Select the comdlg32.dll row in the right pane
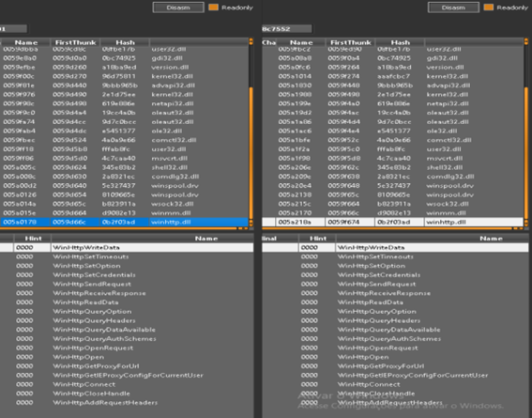The image size is (532, 418). [x=393, y=177]
